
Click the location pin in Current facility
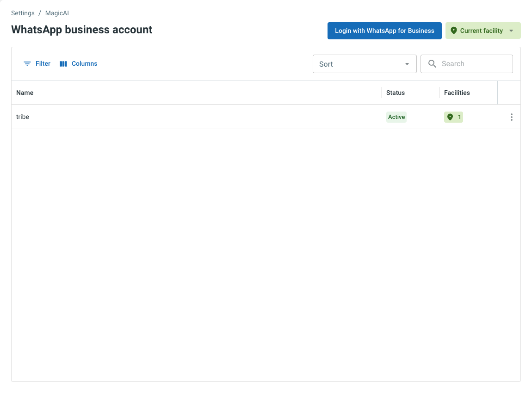(x=454, y=31)
